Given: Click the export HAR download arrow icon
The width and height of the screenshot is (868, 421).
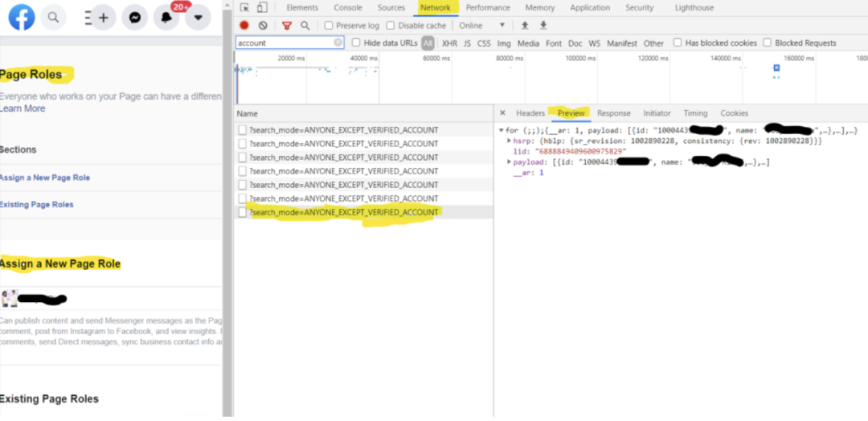Looking at the screenshot, I should point(543,26).
